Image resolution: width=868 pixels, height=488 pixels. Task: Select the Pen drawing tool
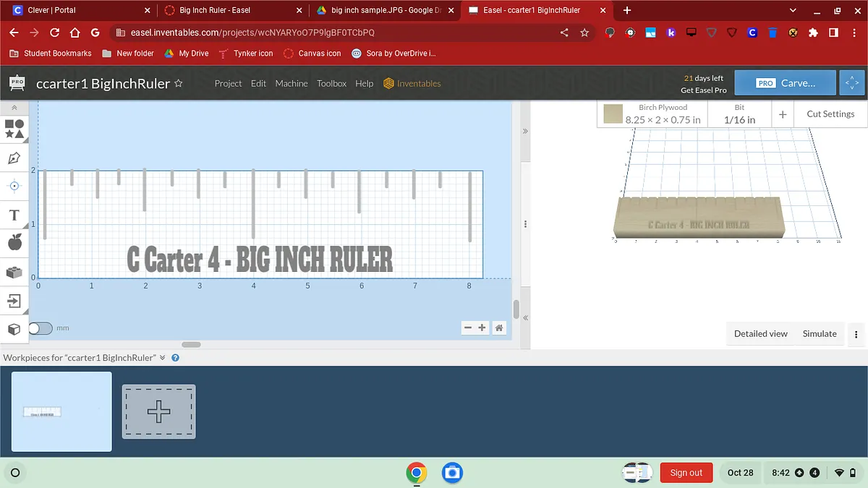pos(14,158)
